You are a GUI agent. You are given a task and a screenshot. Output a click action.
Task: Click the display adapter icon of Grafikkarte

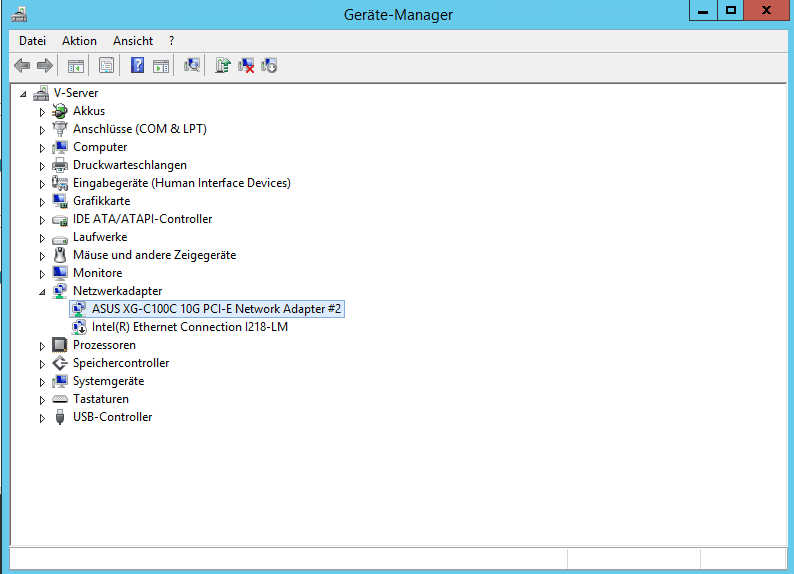(60, 201)
